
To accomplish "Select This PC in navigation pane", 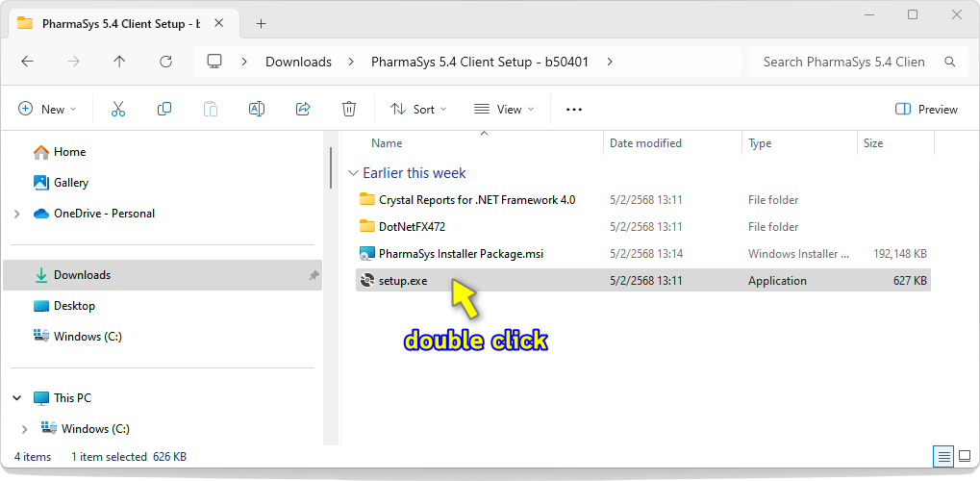I will pos(72,398).
